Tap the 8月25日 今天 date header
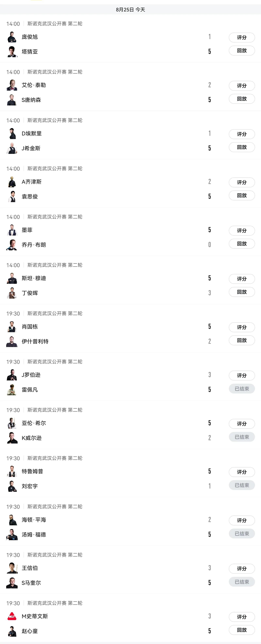The height and width of the screenshot is (644, 261). tap(130, 9)
